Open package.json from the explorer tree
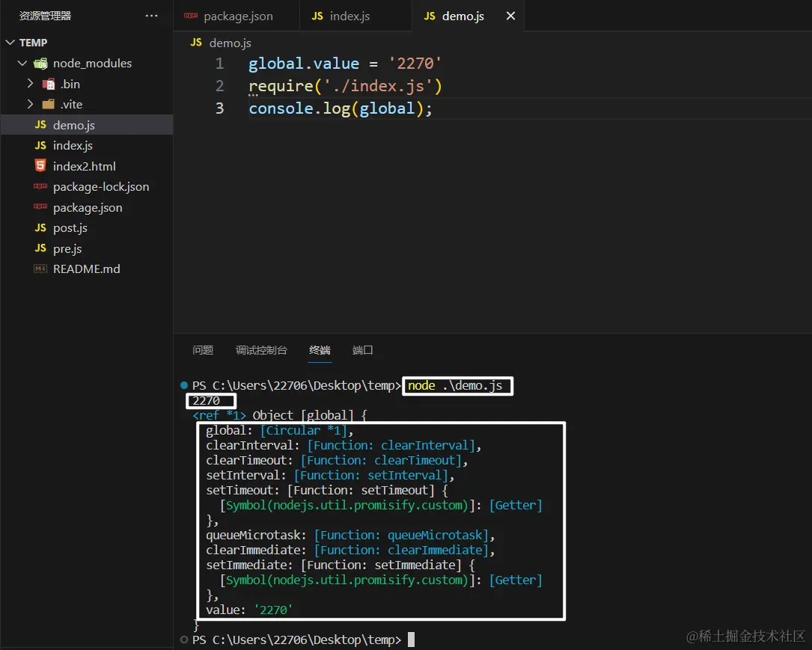812x650 pixels. pyautogui.click(x=87, y=207)
